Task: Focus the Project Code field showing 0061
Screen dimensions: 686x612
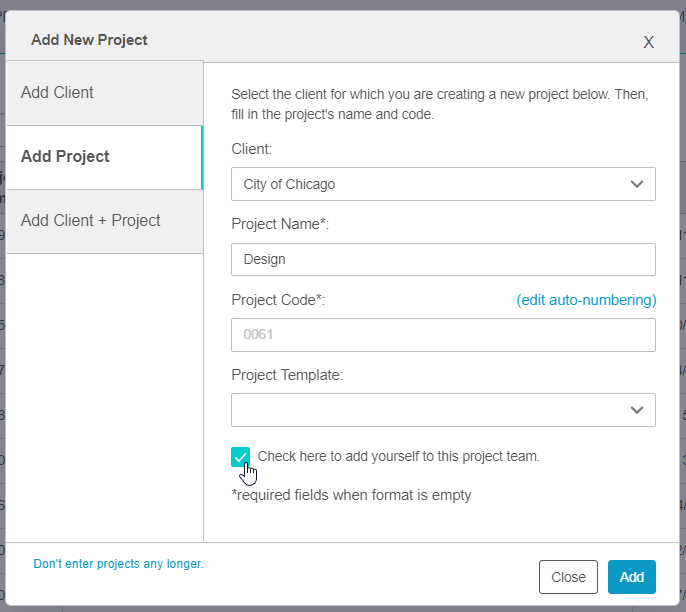Action: pos(443,335)
